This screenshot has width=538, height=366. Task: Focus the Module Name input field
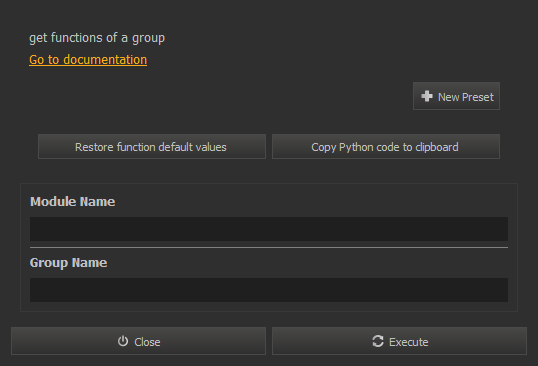click(269, 229)
